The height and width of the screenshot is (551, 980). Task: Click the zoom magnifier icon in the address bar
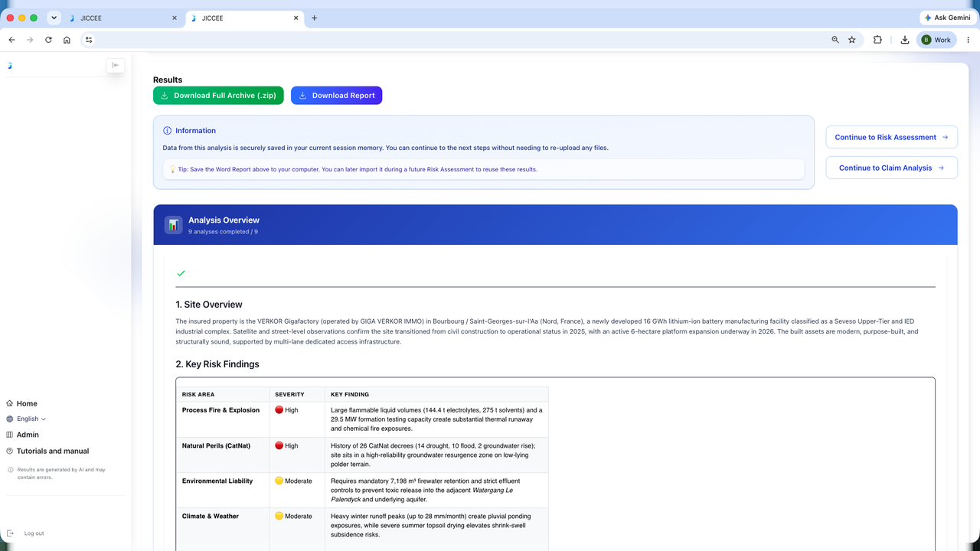click(835, 40)
